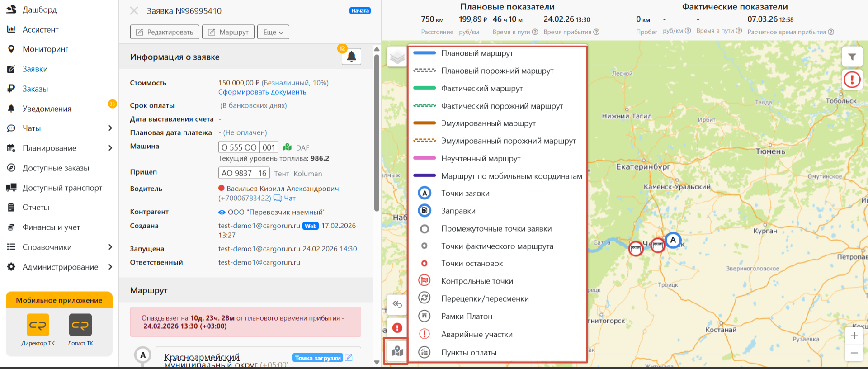The height and width of the screenshot is (369, 868).
Task: Click the help icon next to Время прибытия
Action: [596, 32]
